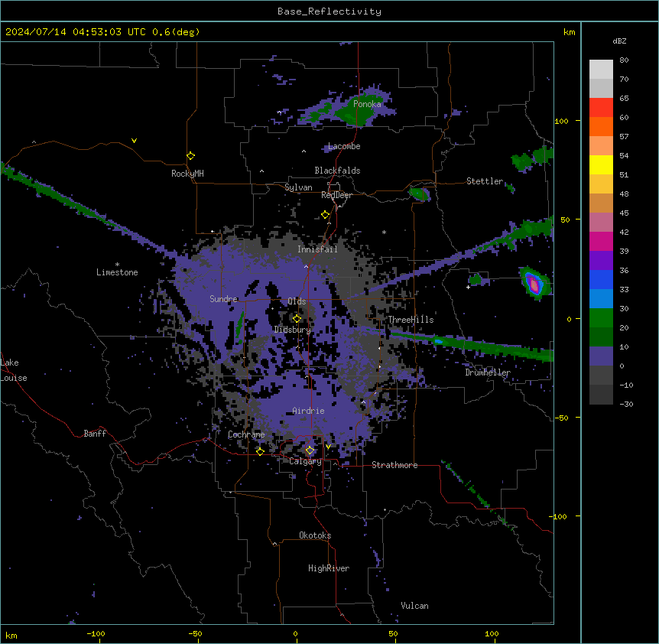Click the Blackfalds city label
Viewport: 659px width, 644px height.
[x=337, y=171]
